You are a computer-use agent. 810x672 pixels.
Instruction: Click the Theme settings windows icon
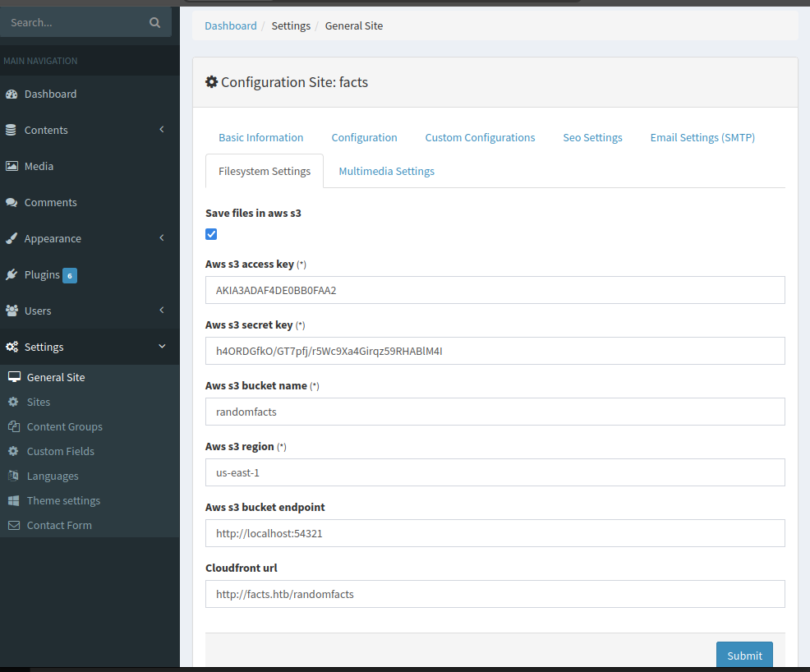point(13,500)
